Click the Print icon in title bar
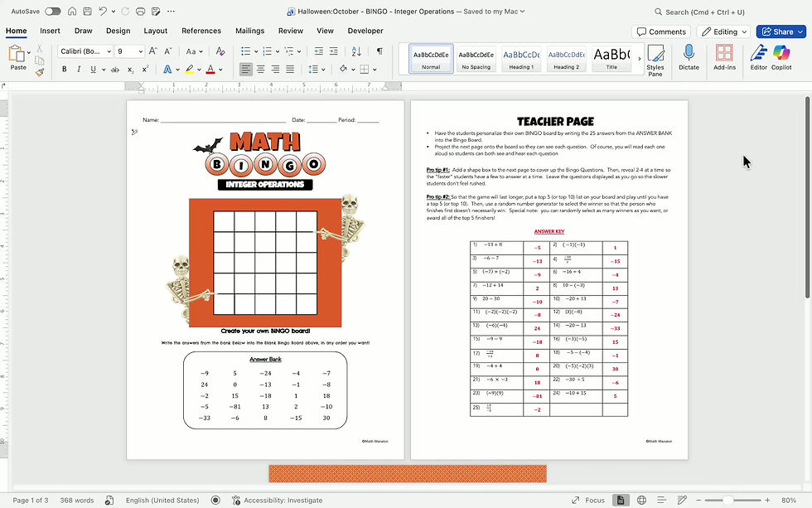Image resolution: width=812 pixels, height=508 pixels. click(x=140, y=11)
